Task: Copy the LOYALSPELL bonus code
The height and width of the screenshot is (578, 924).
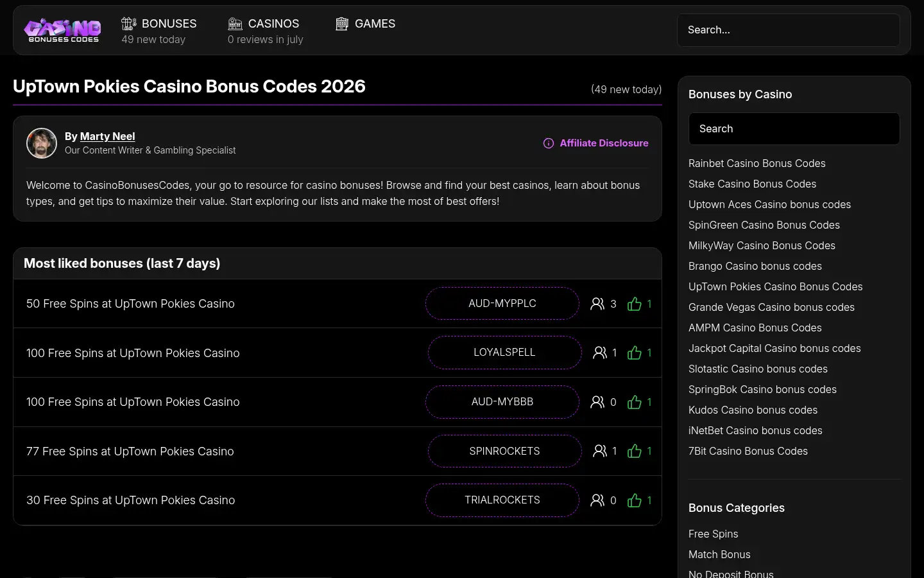Action: [505, 353]
